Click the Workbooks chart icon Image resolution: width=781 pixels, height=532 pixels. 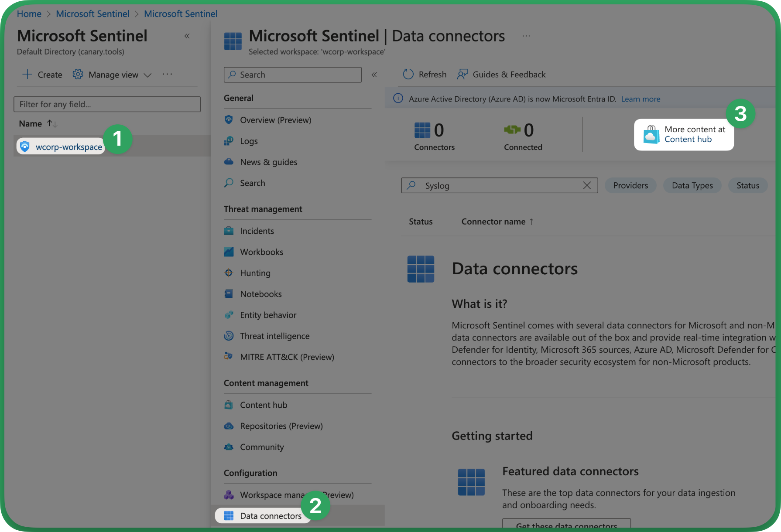coord(229,252)
